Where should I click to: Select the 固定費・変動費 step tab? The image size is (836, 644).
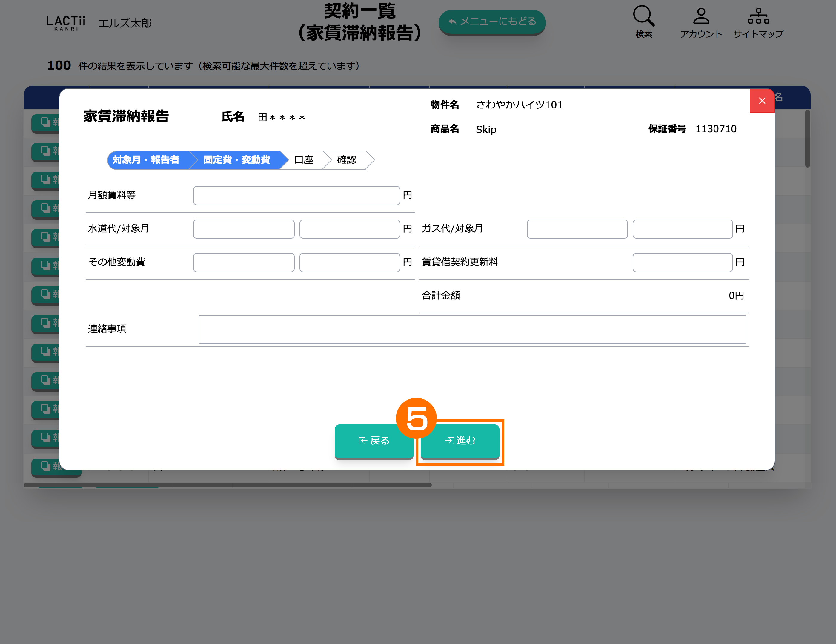(236, 160)
